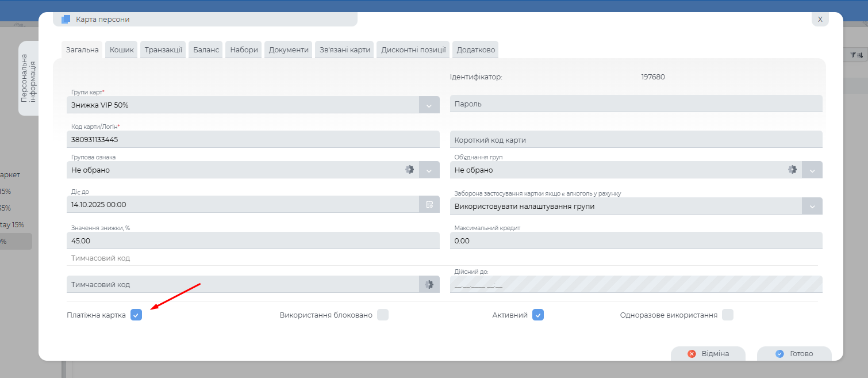Image resolution: width=868 pixels, height=378 pixels.
Task: Switch to the Транзакції tab
Action: click(163, 50)
